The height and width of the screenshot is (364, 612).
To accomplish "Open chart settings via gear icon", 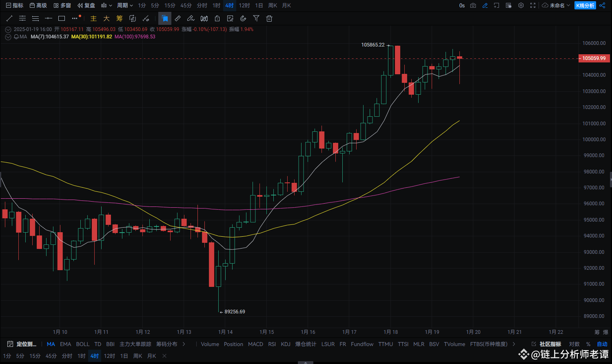I will coord(521,6).
